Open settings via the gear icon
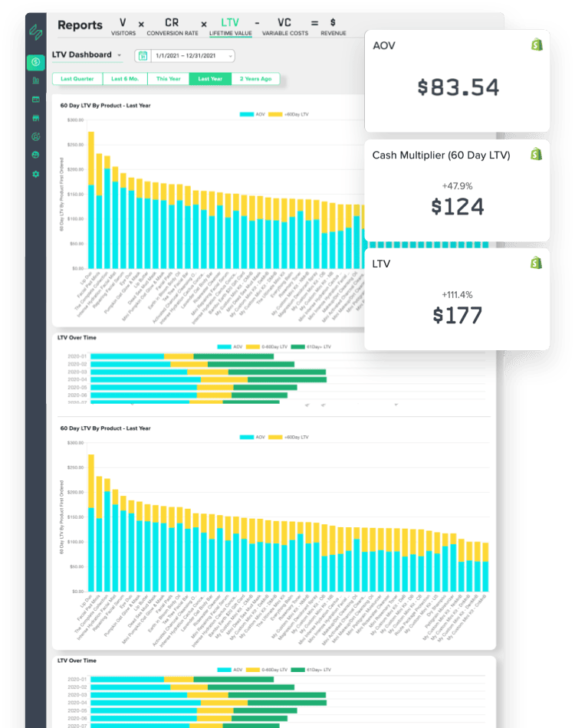The width and height of the screenshot is (575, 728). 35,174
